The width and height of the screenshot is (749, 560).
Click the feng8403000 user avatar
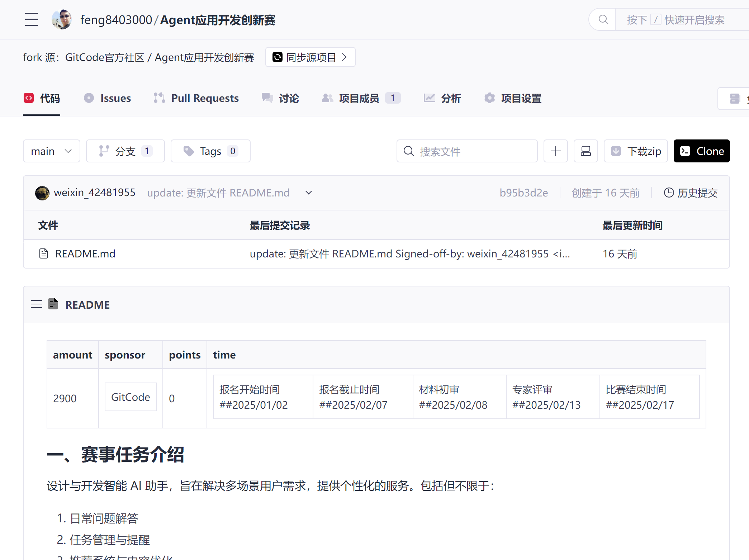pos(61,20)
